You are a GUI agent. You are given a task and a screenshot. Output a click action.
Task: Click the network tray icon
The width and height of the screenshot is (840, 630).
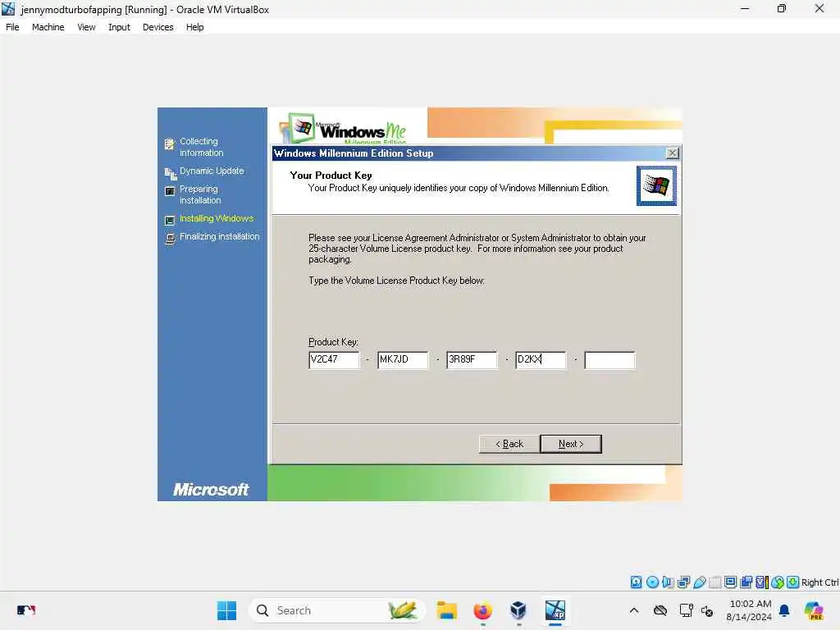685,610
